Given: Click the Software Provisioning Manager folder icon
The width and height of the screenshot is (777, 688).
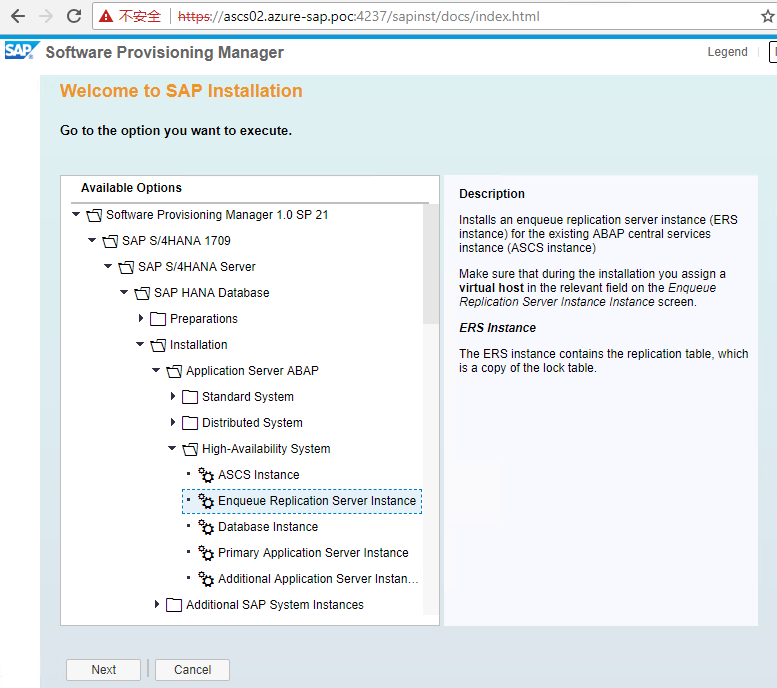Looking at the screenshot, I should pyautogui.click(x=94, y=215).
